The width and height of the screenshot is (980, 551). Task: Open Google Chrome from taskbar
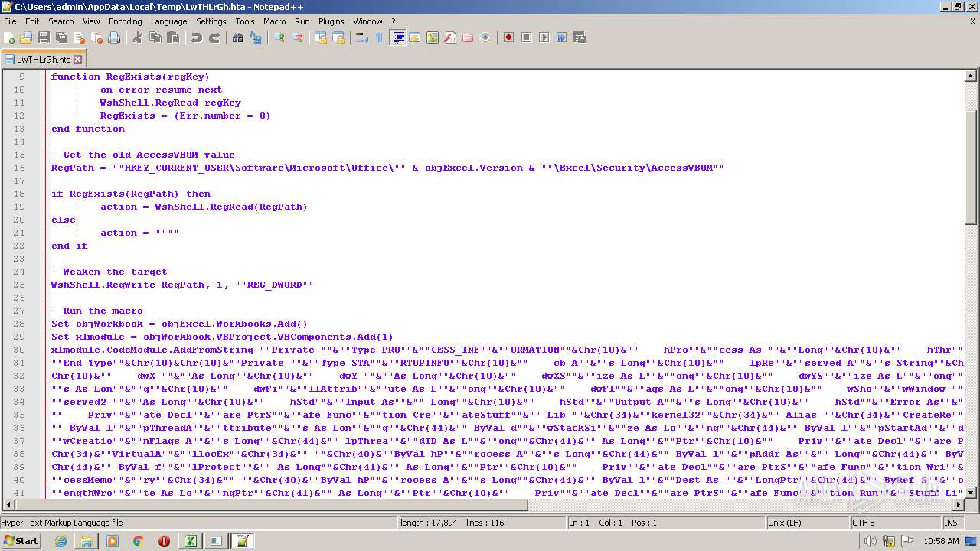(x=138, y=541)
